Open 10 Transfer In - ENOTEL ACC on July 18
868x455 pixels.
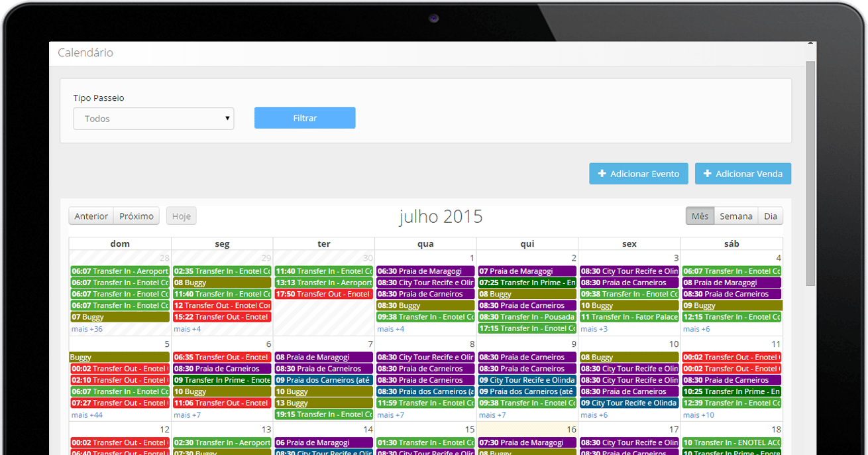732,443
